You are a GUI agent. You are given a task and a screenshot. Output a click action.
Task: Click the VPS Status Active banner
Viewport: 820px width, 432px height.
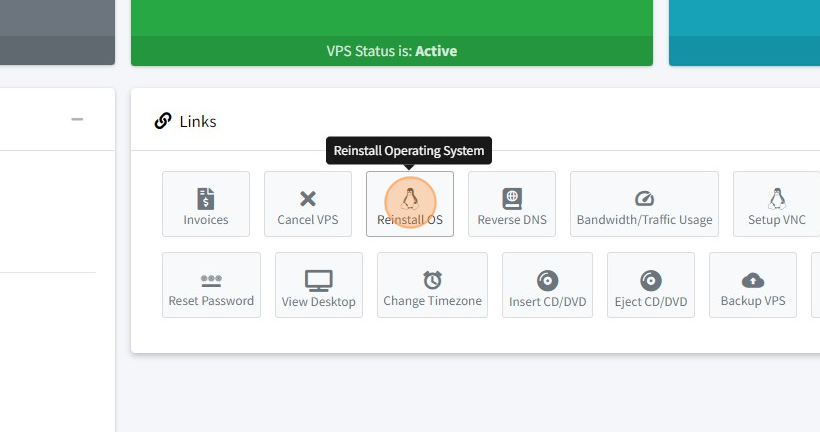392,51
